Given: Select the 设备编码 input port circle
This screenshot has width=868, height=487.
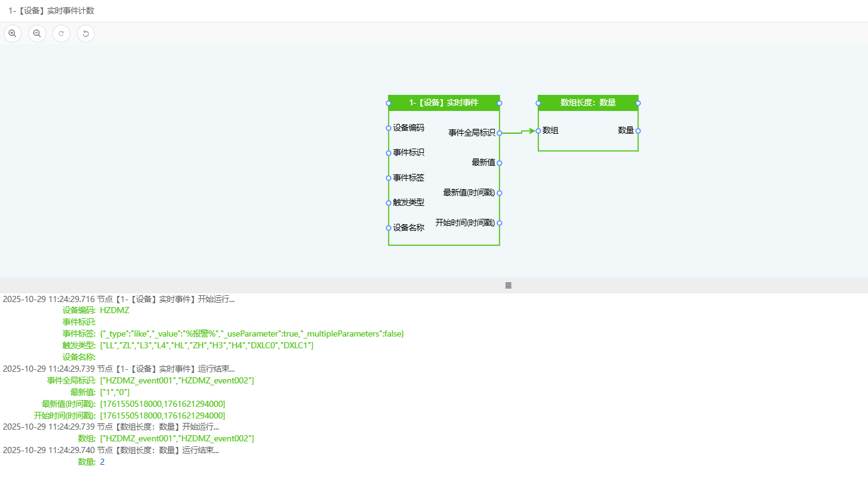Looking at the screenshot, I should (389, 128).
